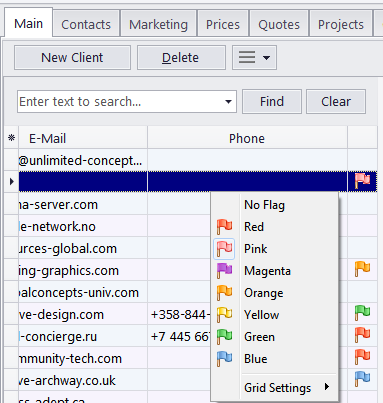Open the hamburger menu dropdown button

pyautogui.click(x=254, y=58)
